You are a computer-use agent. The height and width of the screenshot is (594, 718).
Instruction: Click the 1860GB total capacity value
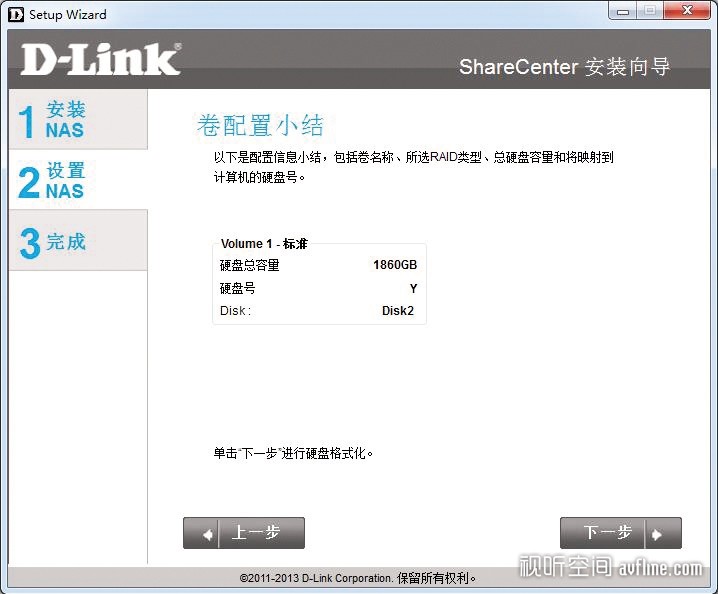point(394,265)
